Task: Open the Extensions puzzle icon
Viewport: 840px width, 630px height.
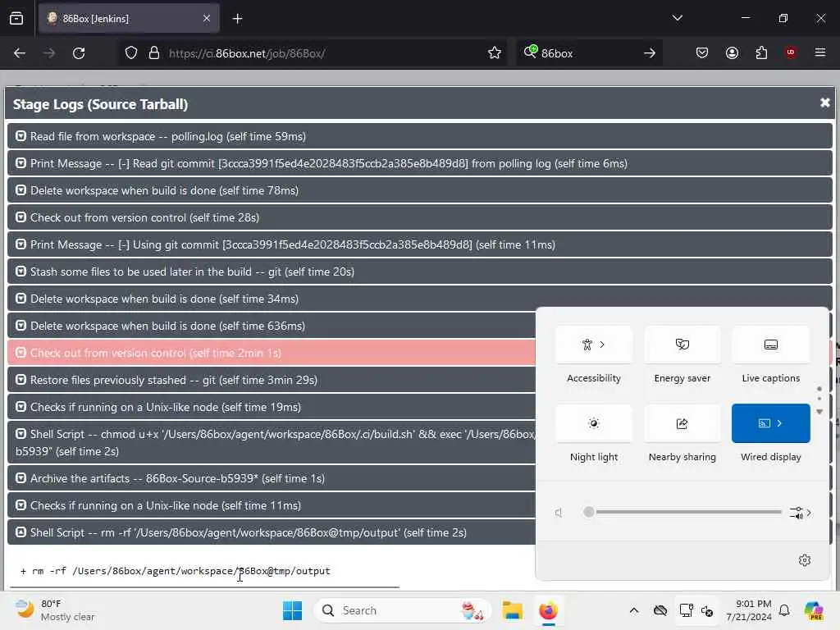Action: (761, 52)
